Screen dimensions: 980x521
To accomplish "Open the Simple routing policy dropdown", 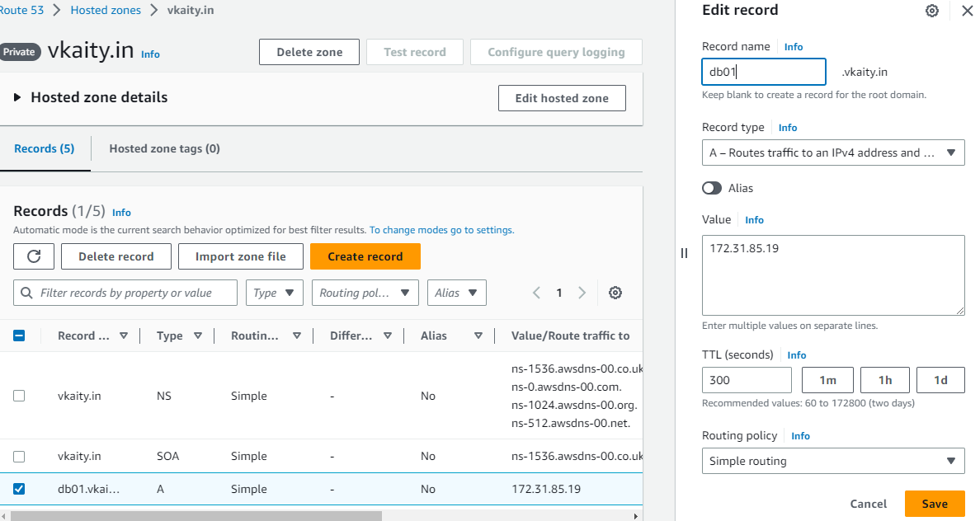I will pos(833,461).
